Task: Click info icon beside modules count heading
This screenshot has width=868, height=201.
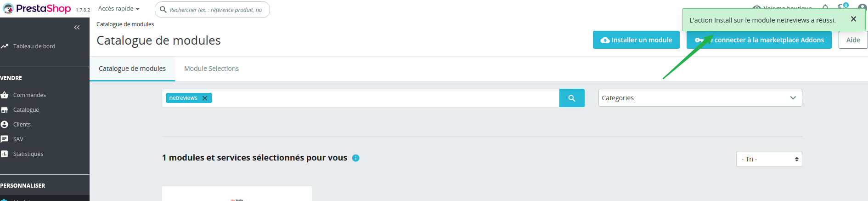Action: [x=355, y=158]
